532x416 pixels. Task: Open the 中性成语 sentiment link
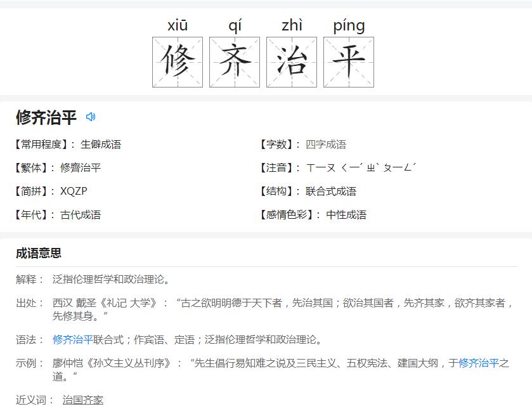tap(346, 215)
